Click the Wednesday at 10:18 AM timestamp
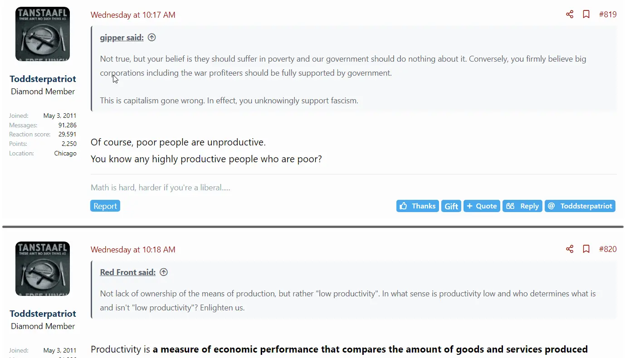Image resolution: width=644 pixels, height=358 pixels. coord(133,249)
